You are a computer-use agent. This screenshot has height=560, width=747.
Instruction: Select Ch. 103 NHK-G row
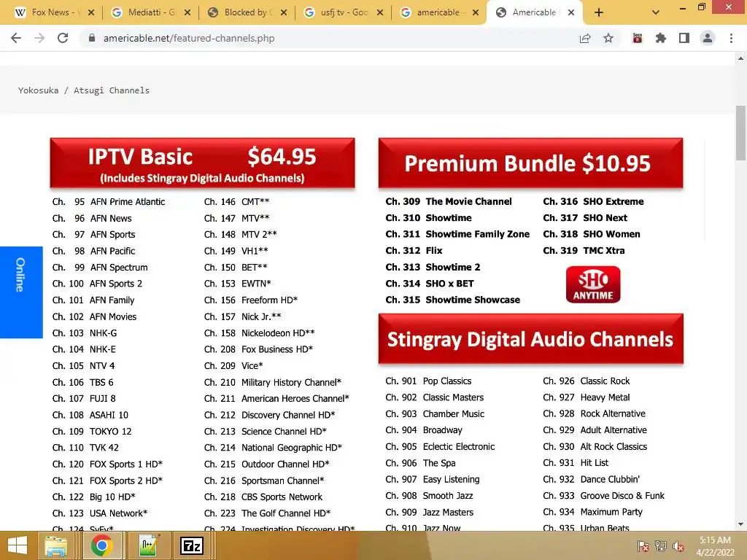pos(85,332)
